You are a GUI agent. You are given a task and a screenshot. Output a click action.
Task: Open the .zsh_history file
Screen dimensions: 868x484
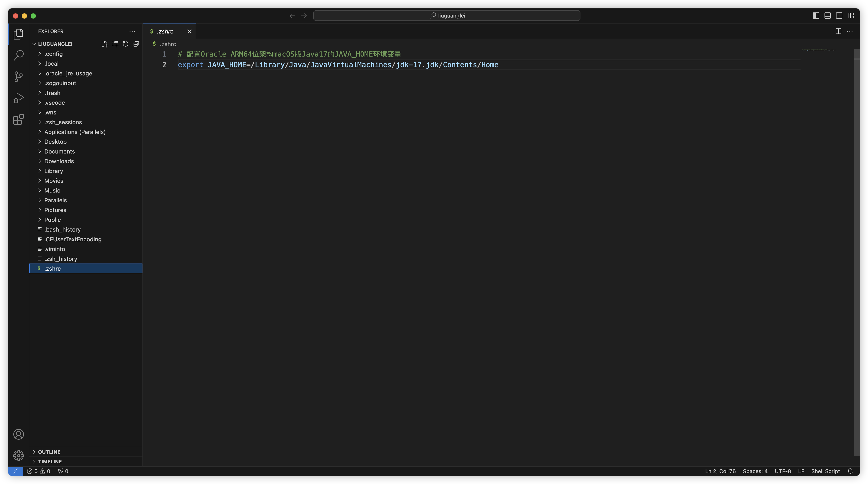click(61, 259)
